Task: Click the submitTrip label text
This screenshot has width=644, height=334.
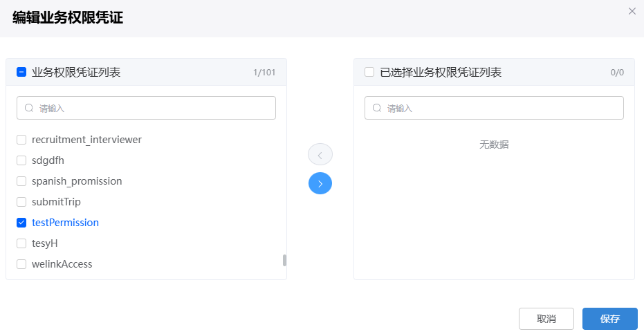Action: coord(56,202)
